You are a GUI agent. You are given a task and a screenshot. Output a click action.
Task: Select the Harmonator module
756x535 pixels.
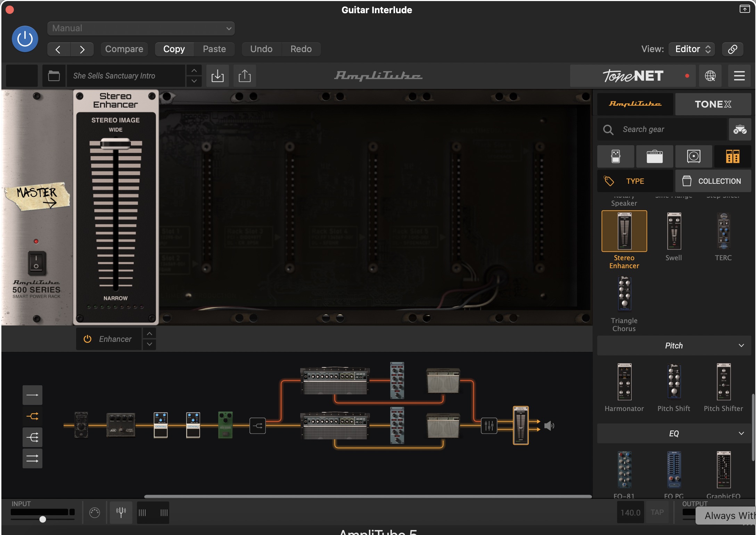(624, 382)
